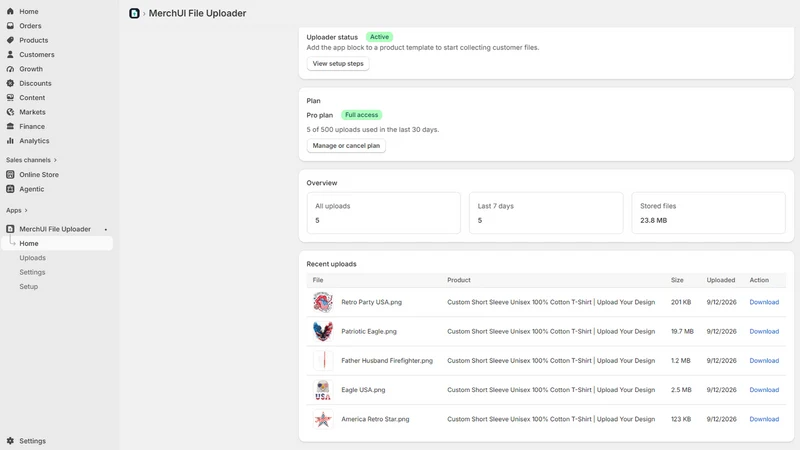
Task: Expand the Sales channels chevron
Action: coord(55,160)
